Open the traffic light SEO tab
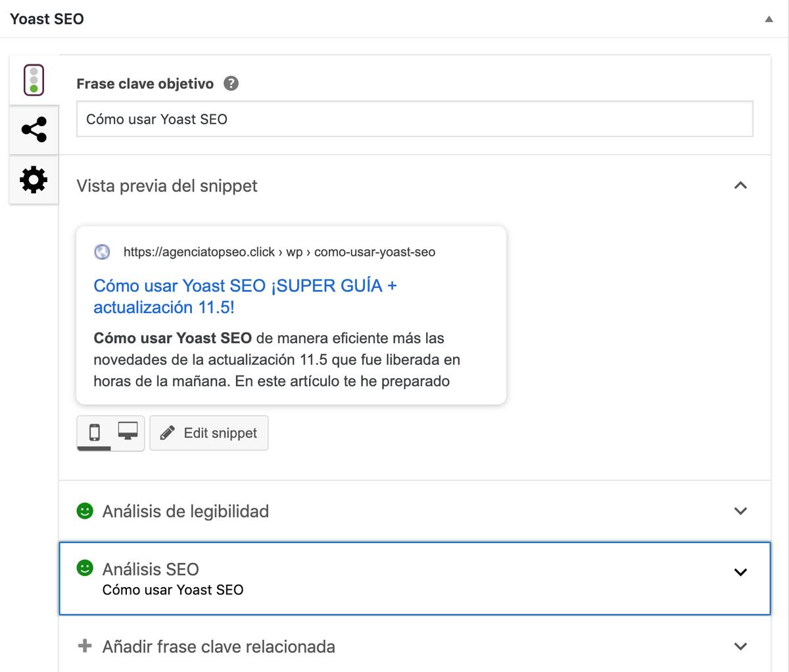789x672 pixels. pyautogui.click(x=34, y=80)
